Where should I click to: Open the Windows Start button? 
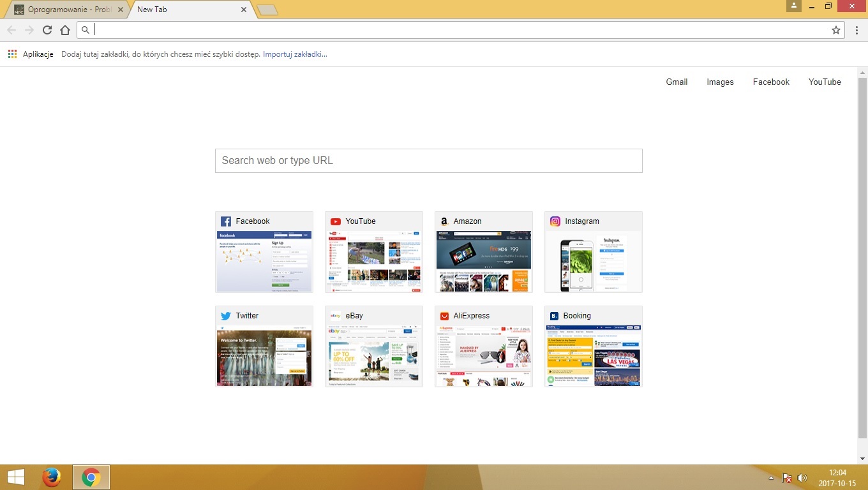tap(15, 477)
